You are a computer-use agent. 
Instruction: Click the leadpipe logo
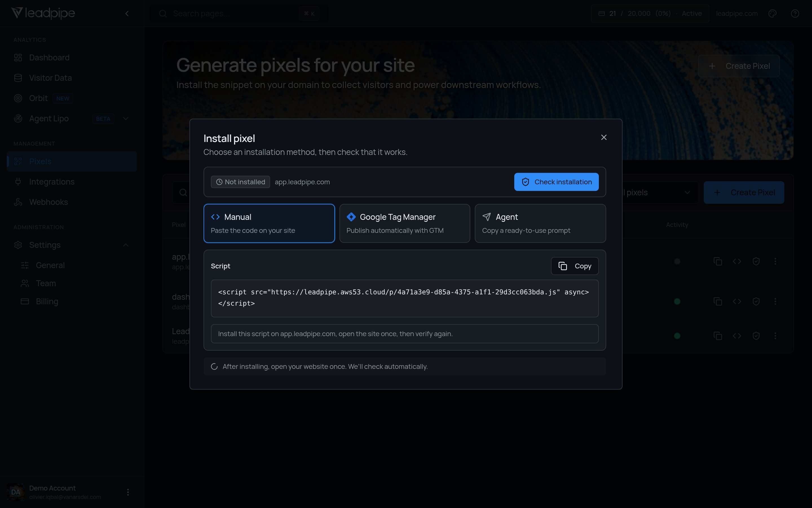[43, 13]
